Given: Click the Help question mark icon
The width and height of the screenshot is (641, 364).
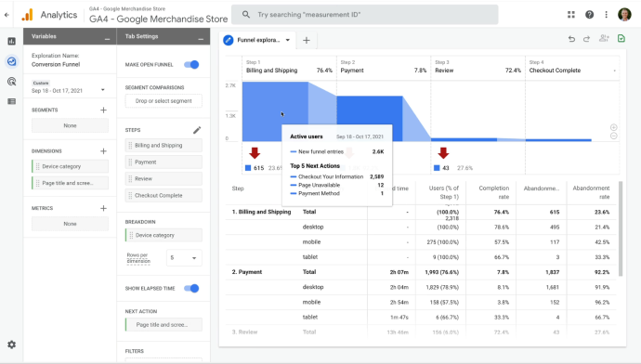Looking at the screenshot, I should point(589,15).
